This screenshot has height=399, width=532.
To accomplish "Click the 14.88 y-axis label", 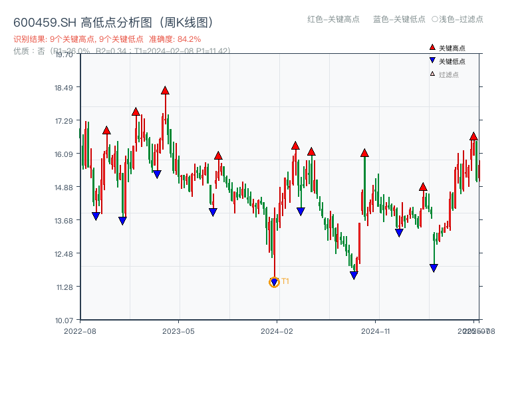I will tap(64, 188).
